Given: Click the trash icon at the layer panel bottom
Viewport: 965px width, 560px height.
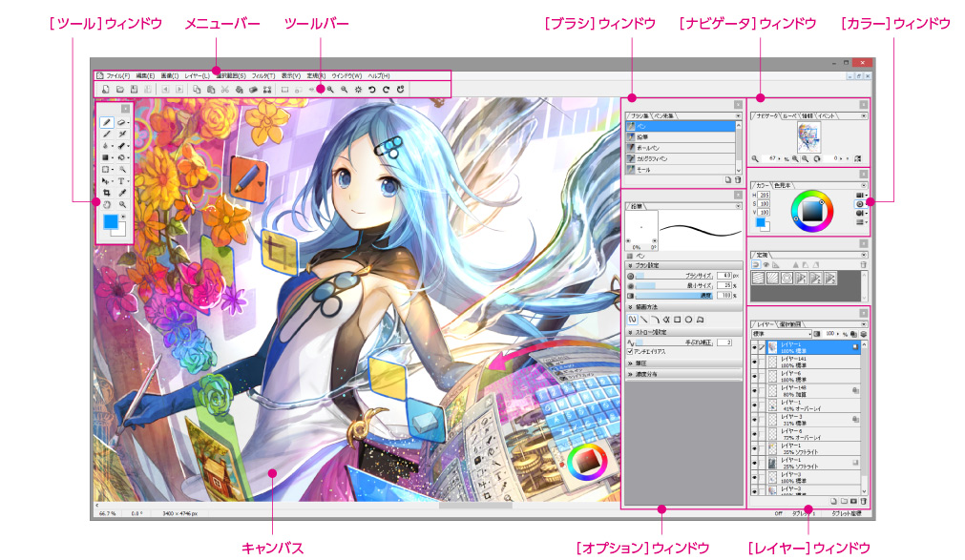Looking at the screenshot, I should (x=864, y=502).
